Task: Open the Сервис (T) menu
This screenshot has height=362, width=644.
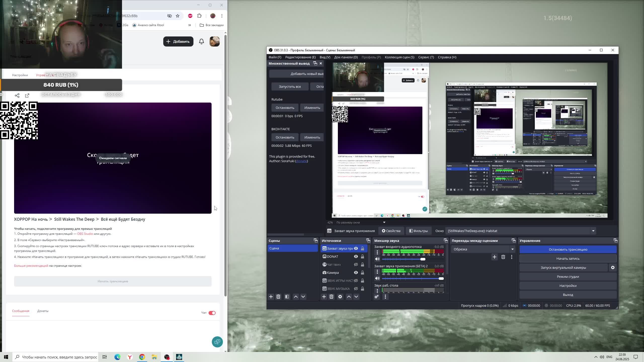Action: [426, 57]
